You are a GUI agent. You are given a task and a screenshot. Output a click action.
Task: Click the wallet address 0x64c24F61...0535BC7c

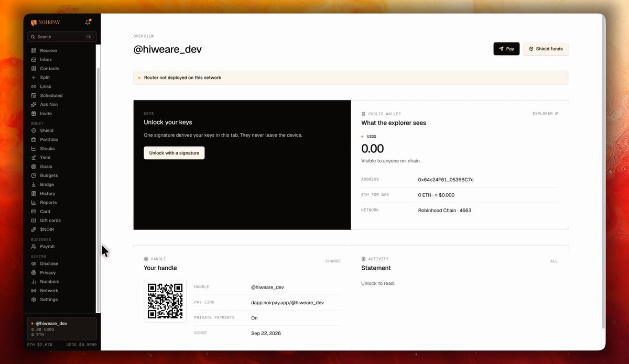[446, 180]
